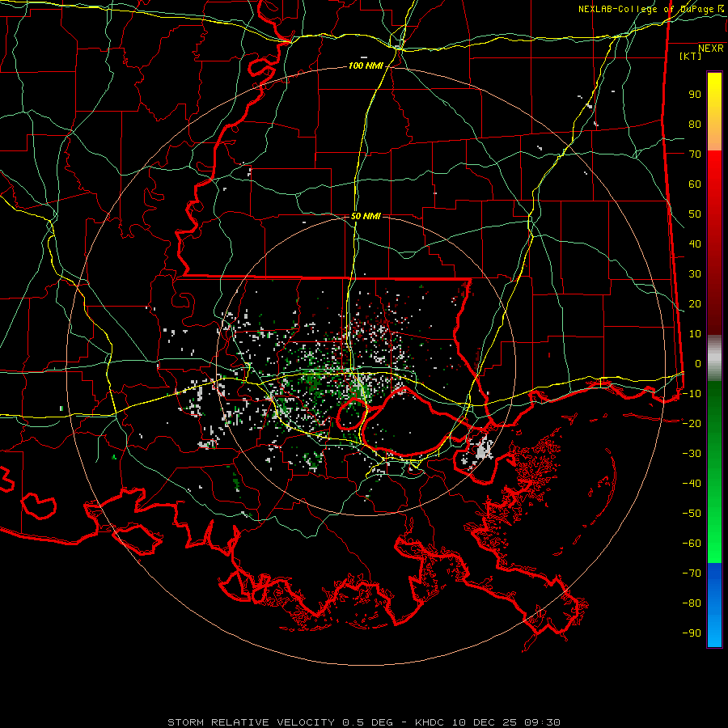The image size is (728, 728).
Task: Click the 50 NMI range ring label
Action: coord(366,216)
